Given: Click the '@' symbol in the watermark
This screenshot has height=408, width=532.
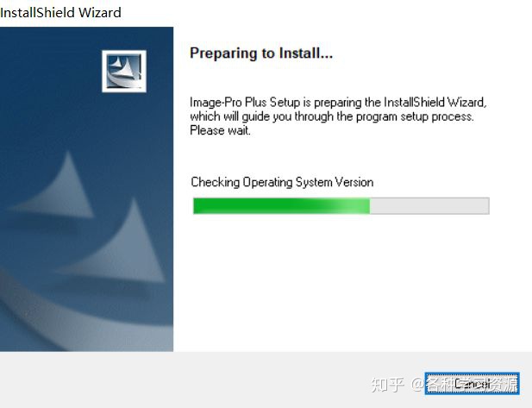Looking at the screenshot, I should point(417,385).
